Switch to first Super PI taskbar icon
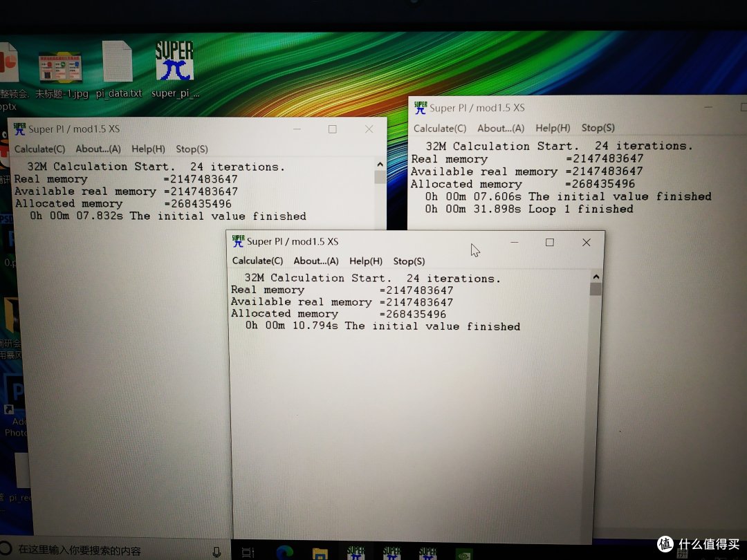 [x=356, y=552]
